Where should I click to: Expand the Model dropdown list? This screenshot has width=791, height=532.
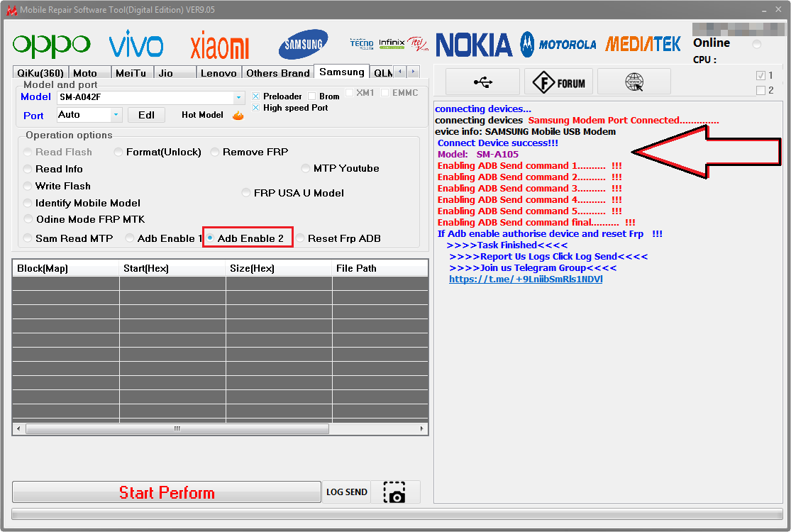click(238, 97)
